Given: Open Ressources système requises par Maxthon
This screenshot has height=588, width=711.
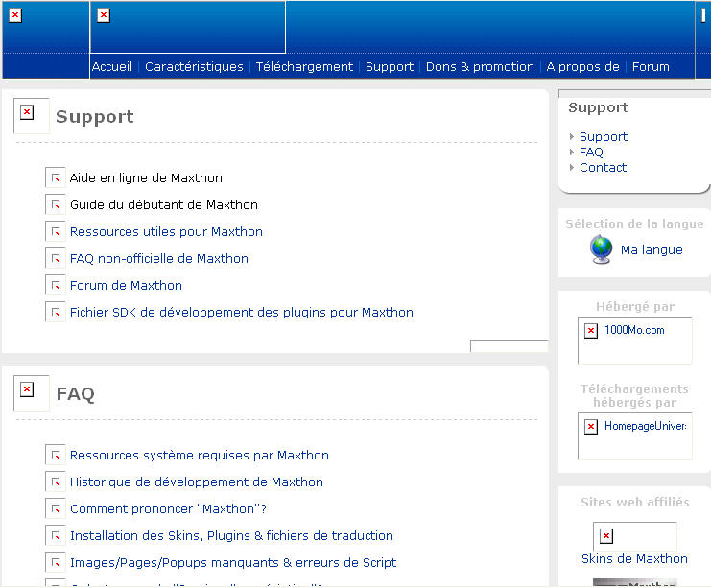Looking at the screenshot, I should coord(200,455).
